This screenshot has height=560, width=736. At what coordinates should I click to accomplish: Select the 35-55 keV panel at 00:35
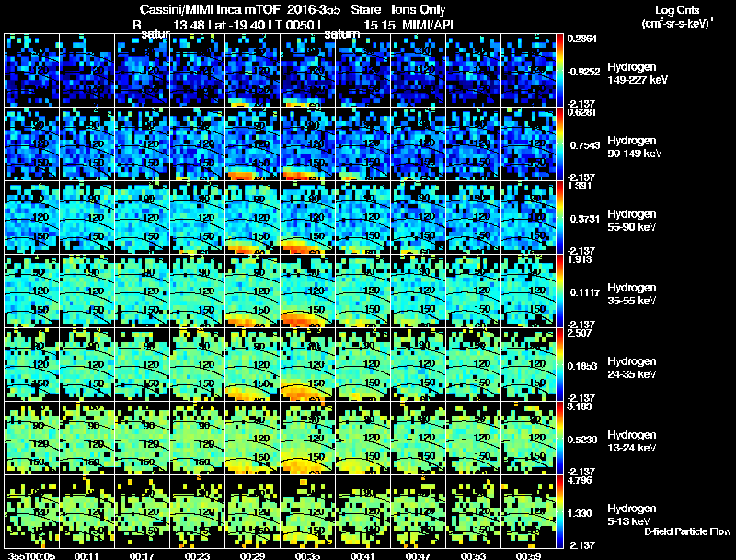point(308,291)
